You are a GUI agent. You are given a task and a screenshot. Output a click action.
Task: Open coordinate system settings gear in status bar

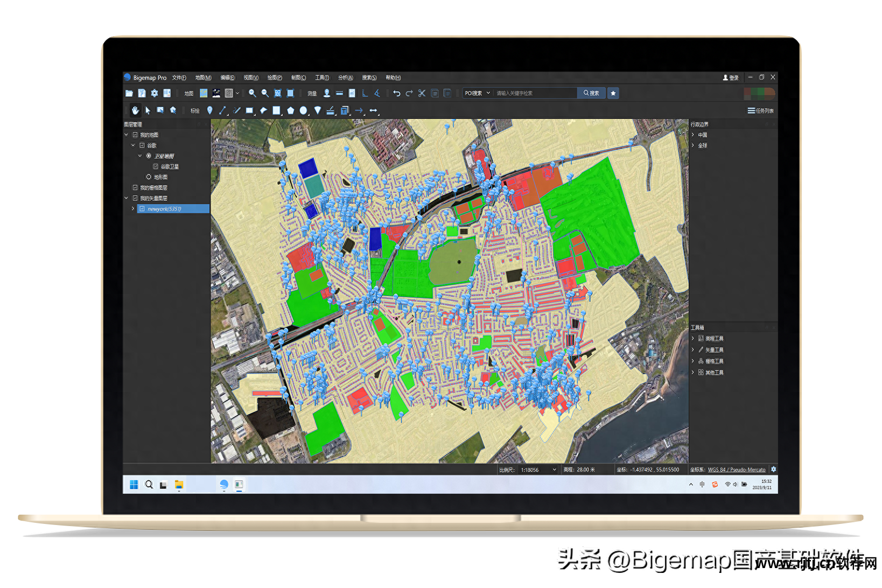pyautogui.click(x=773, y=470)
